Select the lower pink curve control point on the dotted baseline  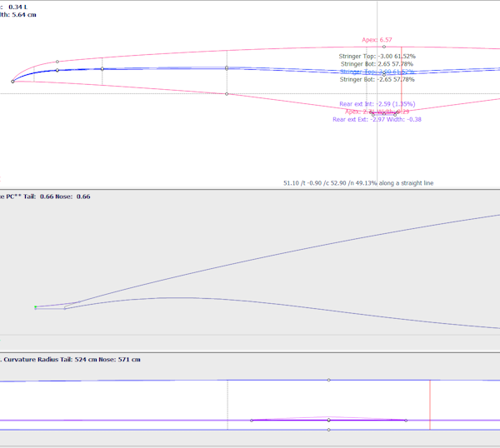(227, 94)
